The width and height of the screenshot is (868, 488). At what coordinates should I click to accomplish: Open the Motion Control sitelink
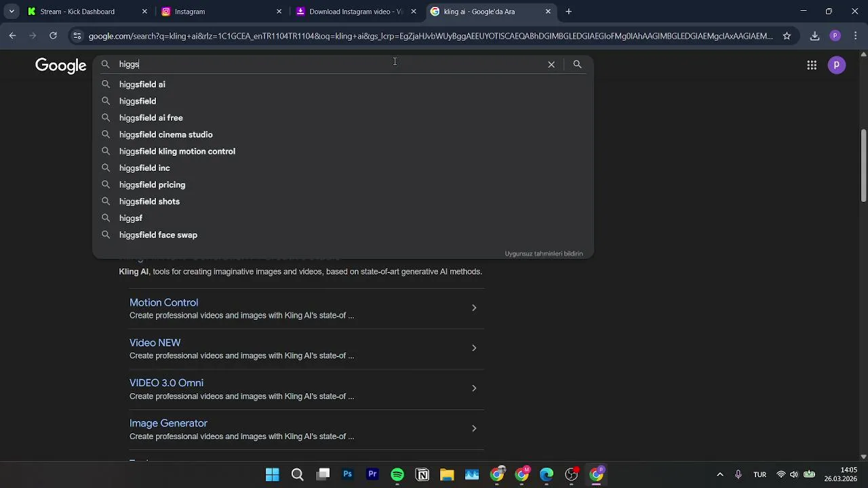[163, 302]
